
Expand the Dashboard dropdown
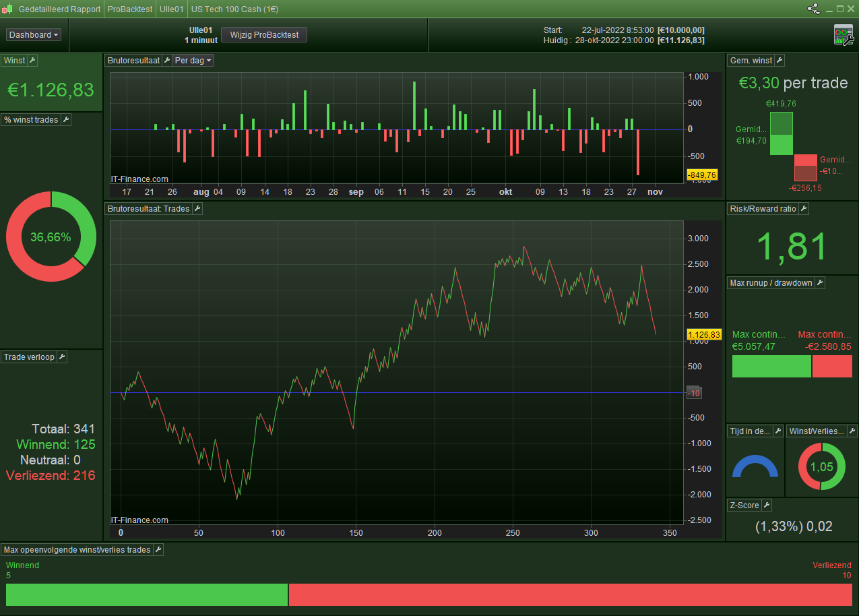tap(34, 35)
